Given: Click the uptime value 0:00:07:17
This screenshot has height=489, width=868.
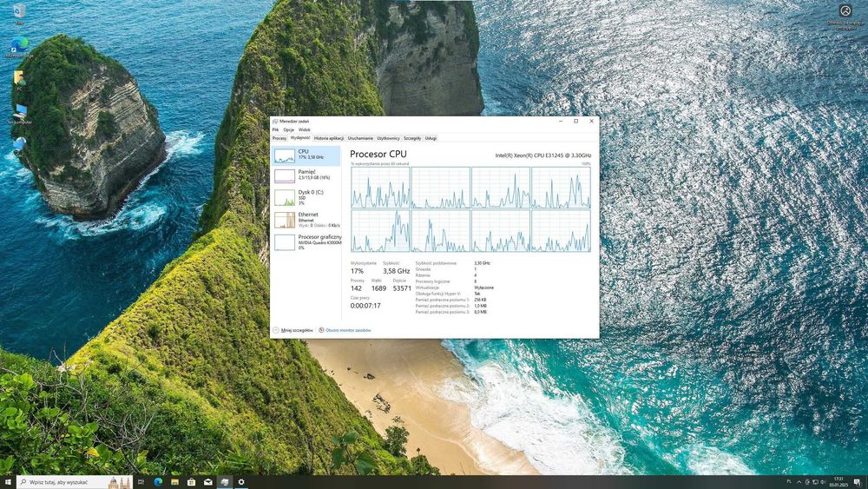Looking at the screenshot, I should 365,306.
